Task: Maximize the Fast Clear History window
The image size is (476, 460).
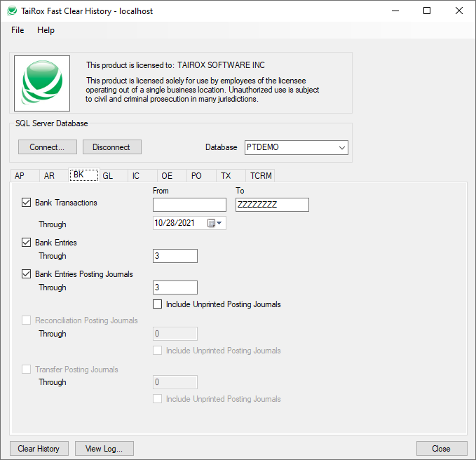Action: [427, 11]
